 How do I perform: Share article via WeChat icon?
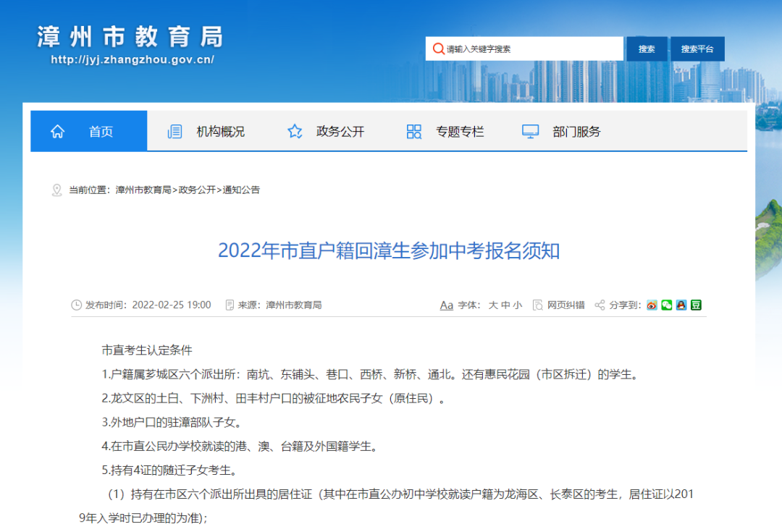point(666,305)
